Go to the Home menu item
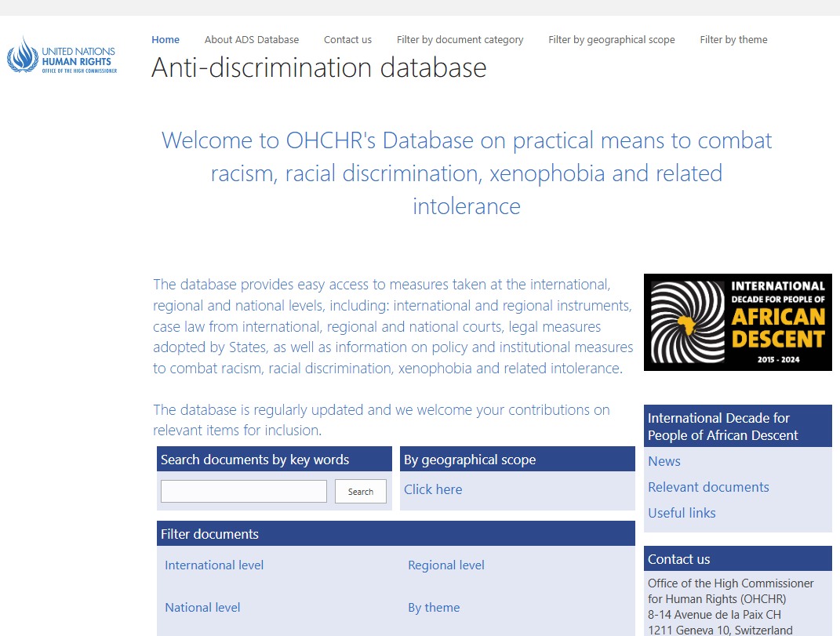 [165, 40]
